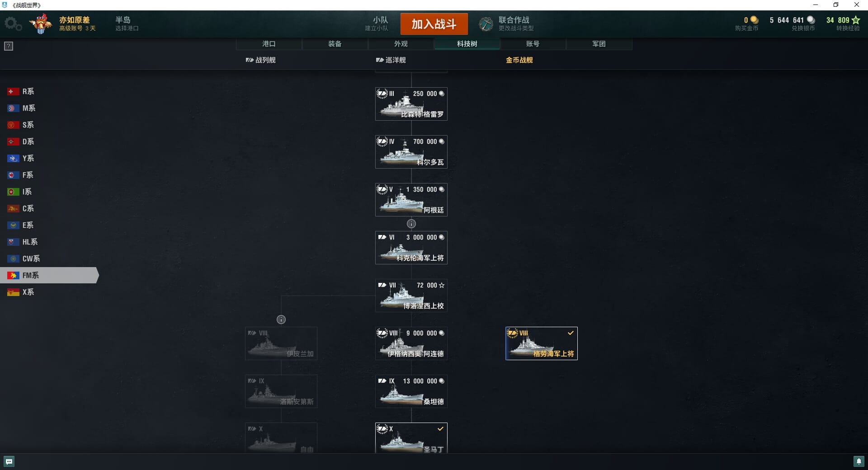Click the help question mark icon
The image size is (868, 470).
click(9, 46)
